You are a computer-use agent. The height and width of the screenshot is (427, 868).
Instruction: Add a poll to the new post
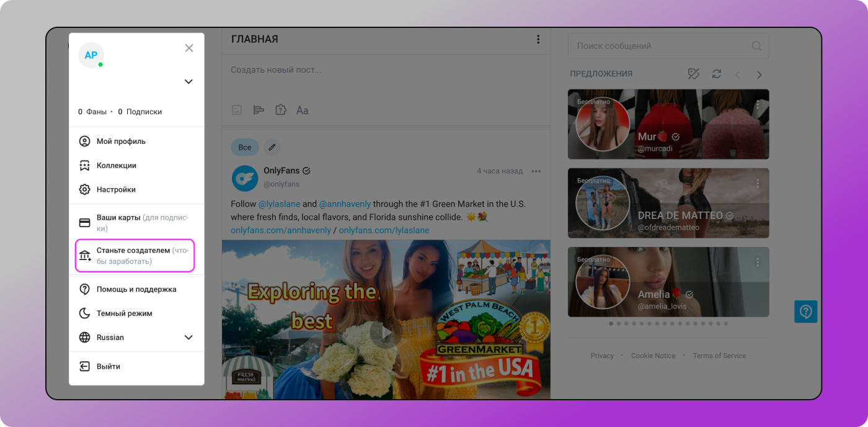click(259, 110)
